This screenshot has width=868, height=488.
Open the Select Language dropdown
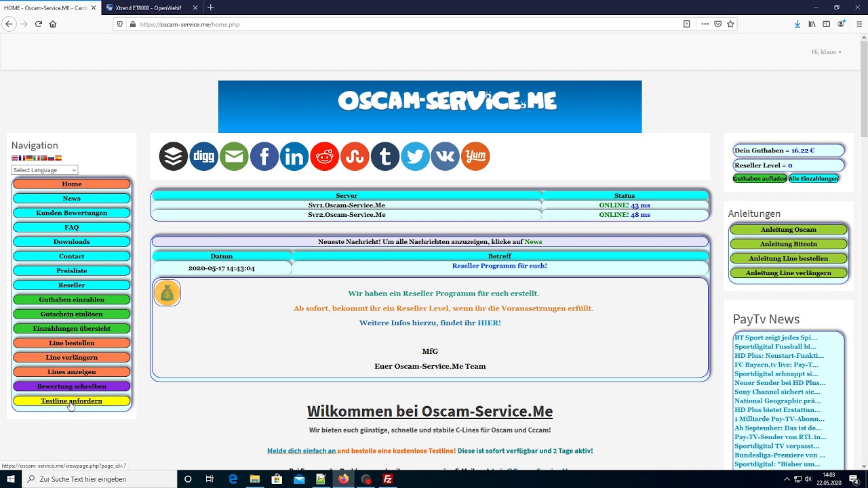[45, 170]
